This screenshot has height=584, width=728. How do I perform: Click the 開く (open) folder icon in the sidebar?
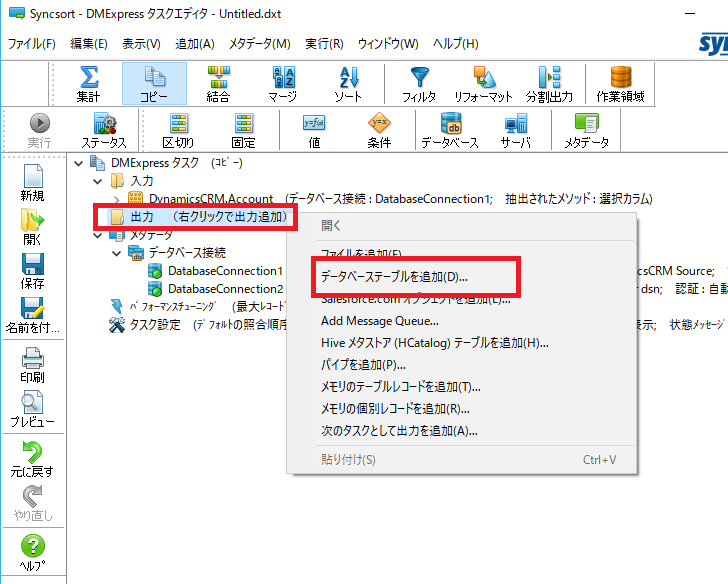click(x=32, y=227)
